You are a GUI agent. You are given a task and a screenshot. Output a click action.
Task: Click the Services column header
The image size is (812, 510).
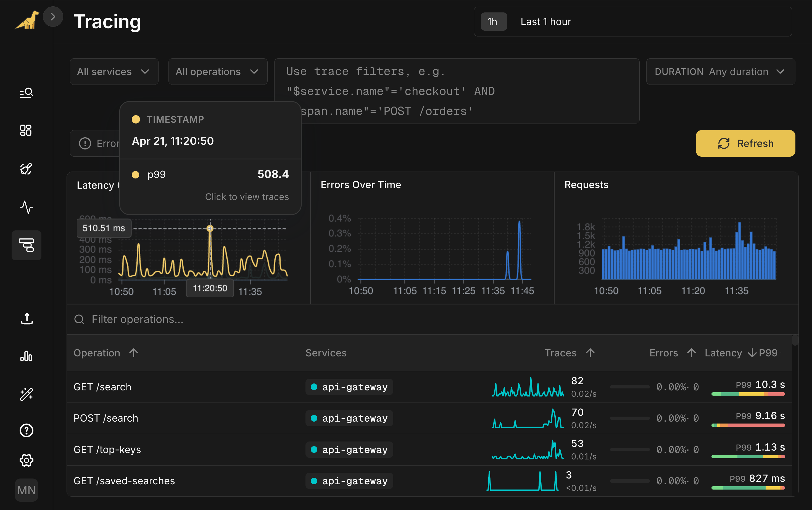click(326, 353)
